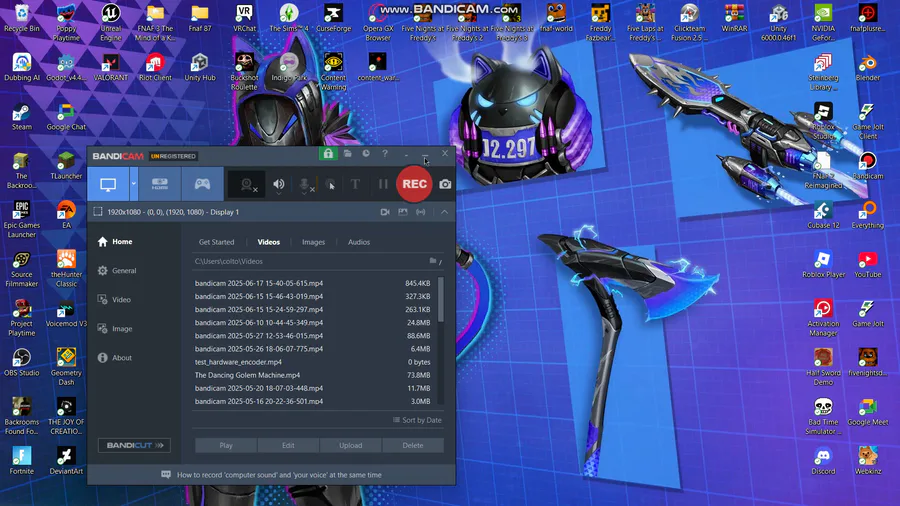Image resolution: width=900 pixels, height=506 pixels.
Task: Click the video list scrollbar
Action: 441,299
